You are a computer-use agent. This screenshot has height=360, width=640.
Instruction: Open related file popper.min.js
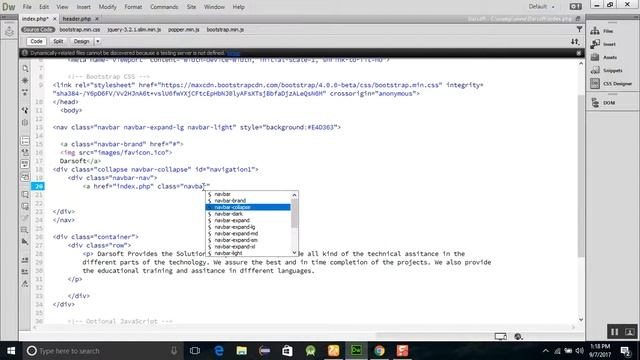click(184, 29)
